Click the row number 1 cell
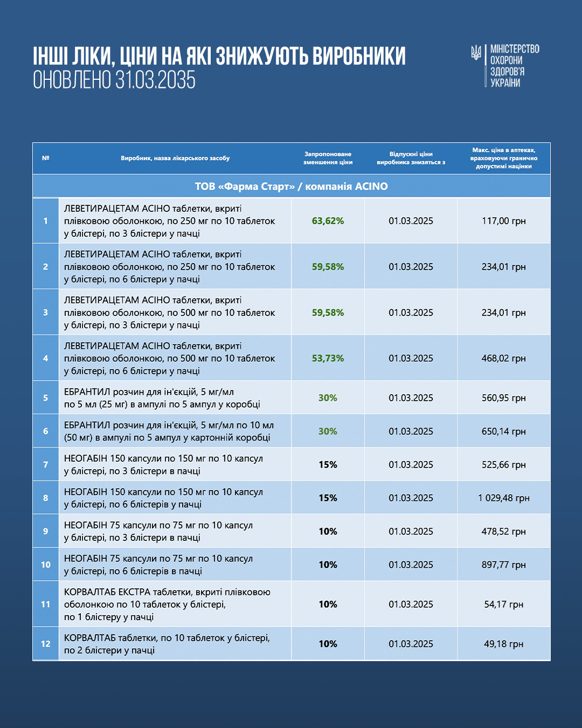Screen dimensions: 582x728 click(x=46, y=221)
